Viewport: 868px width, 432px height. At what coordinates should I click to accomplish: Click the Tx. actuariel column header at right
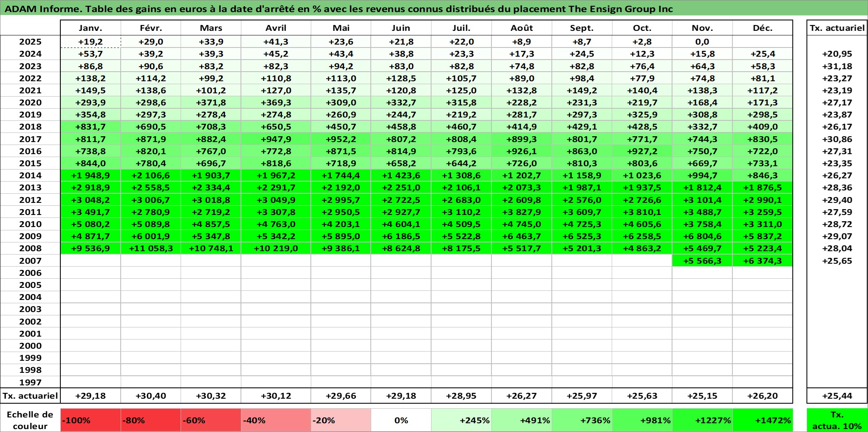(x=837, y=28)
